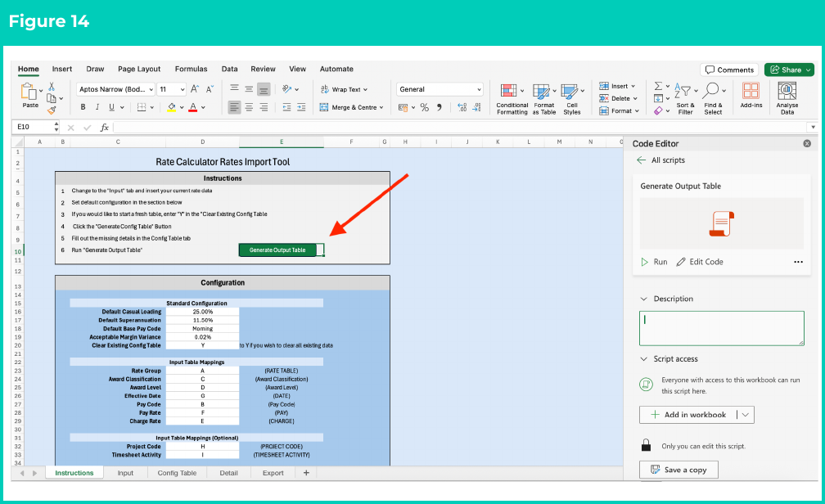This screenshot has width=825, height=504.
Task: Switch to the Formulas ribbon tab
Action: (x=191, y=69)
